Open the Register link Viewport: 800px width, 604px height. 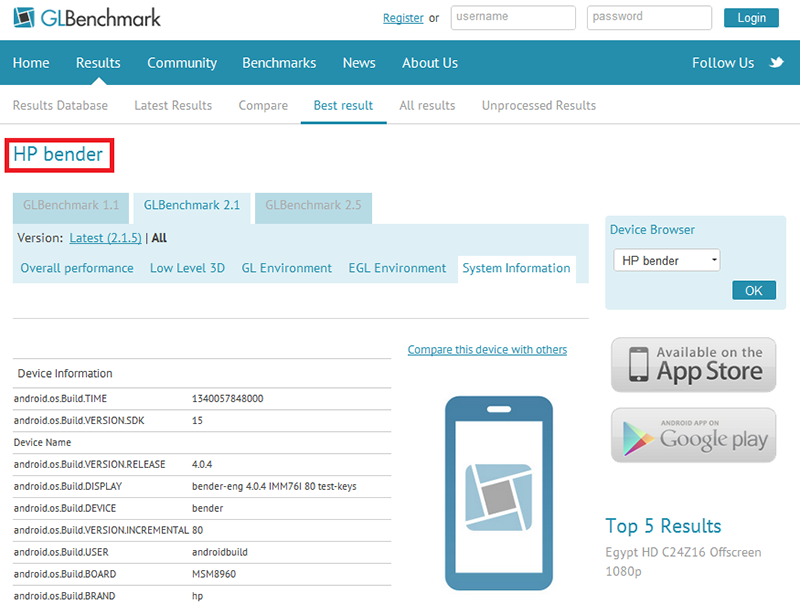pyautogui.click(x=402, y=18)
